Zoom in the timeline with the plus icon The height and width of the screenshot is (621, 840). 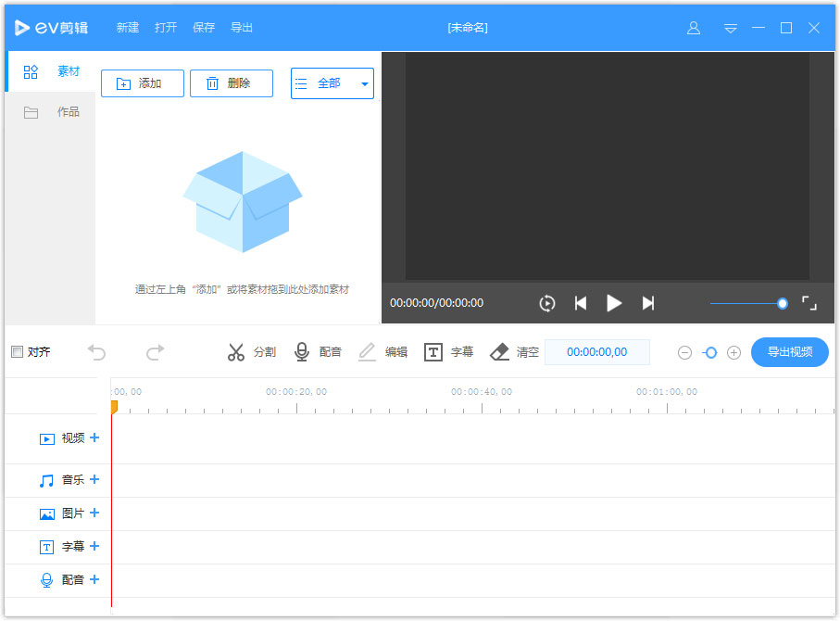[x=733, y=352]
